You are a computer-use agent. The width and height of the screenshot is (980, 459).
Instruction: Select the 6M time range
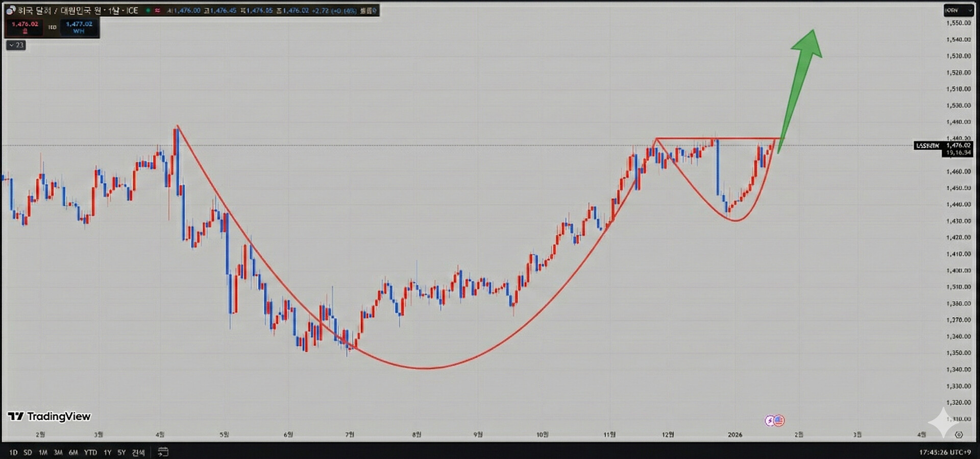73,452
